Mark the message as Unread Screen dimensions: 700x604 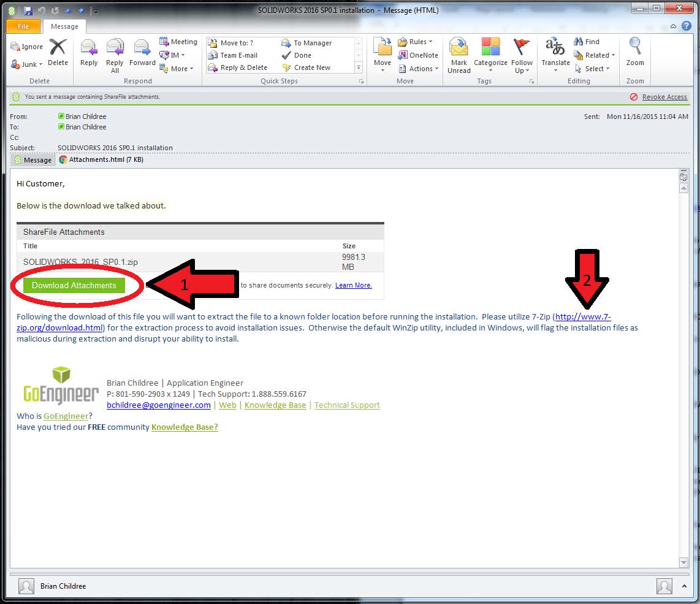[459, 56]
